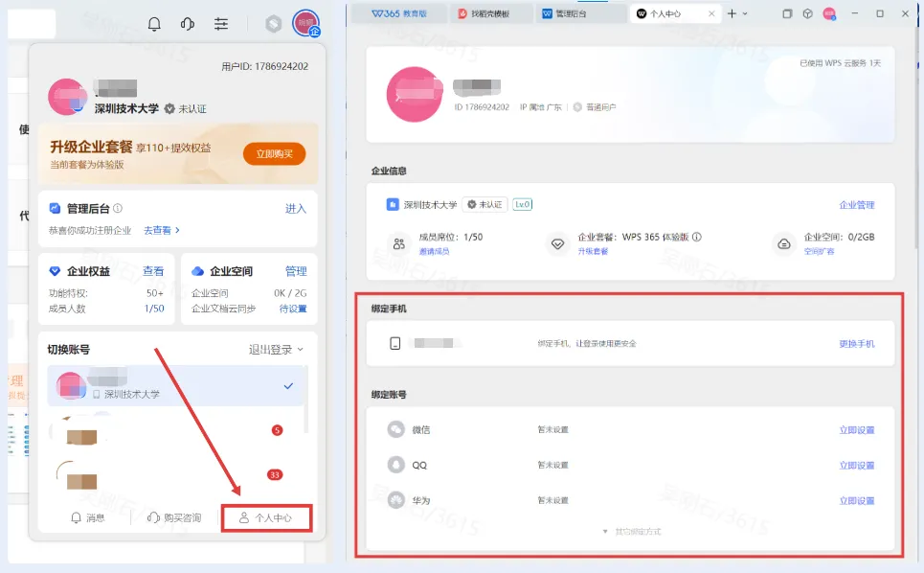Click 立即设置 for 华为
The width and height of the screenshot is (924, 573).
[857, 501]
